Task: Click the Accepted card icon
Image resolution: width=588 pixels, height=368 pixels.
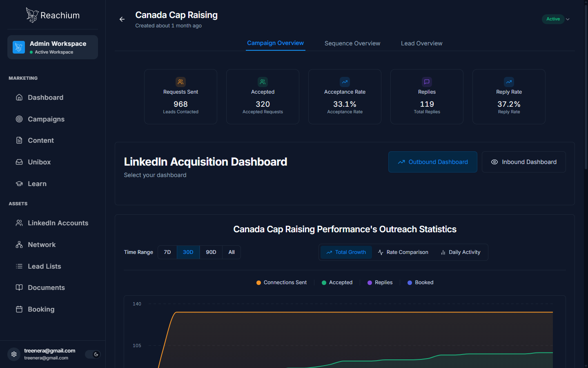Action: (263, 82)
